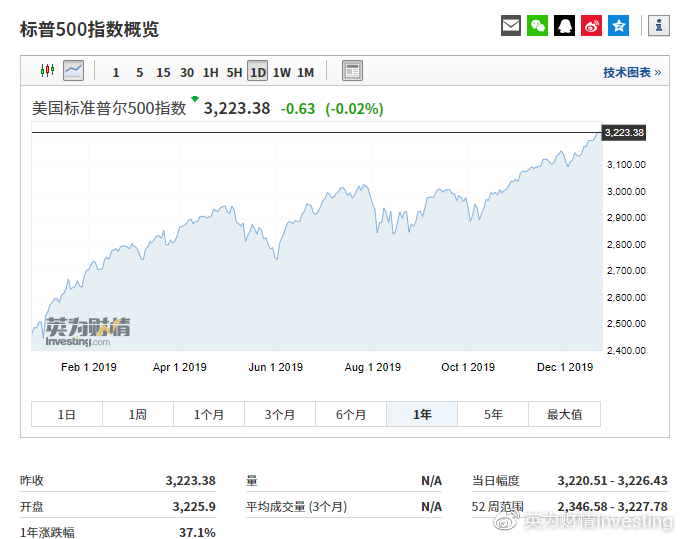This screenshot has width=680, height=539.
Task: Click the 当日幅度 range 3,220.51 - 3,226.43
Action: pos(612,480)
